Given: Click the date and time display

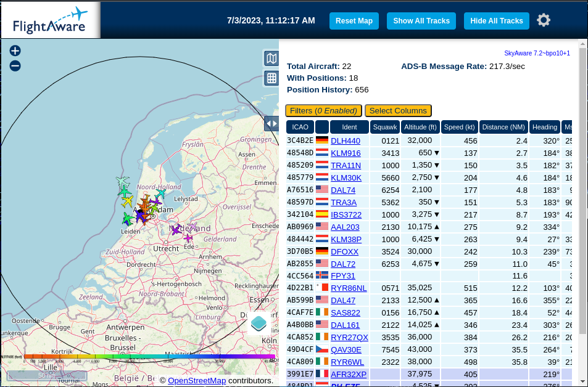Looking at the screenshot, I should [271, 20].
